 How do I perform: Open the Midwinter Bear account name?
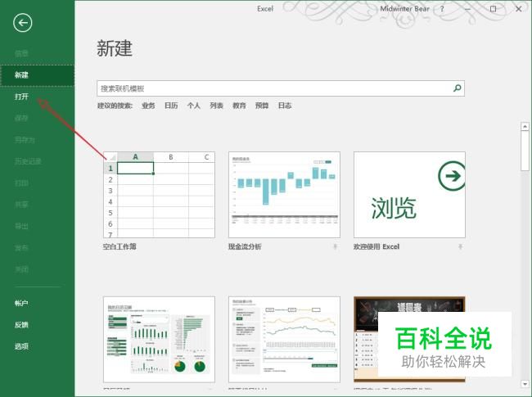(x=404, y=9)
